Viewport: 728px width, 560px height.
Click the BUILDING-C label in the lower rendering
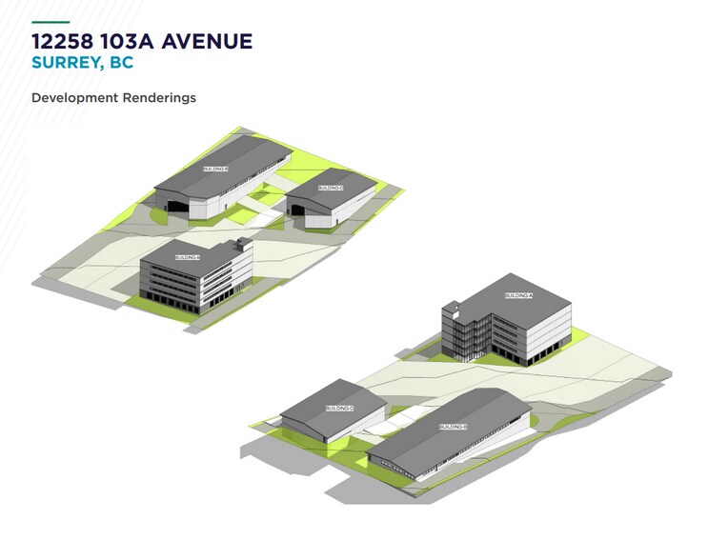point(339,408)
